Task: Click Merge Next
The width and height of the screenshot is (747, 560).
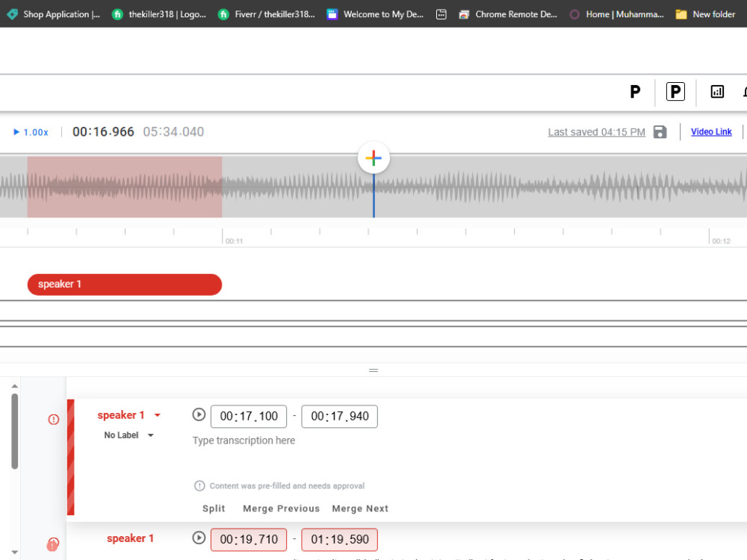Action: (360, 508)
